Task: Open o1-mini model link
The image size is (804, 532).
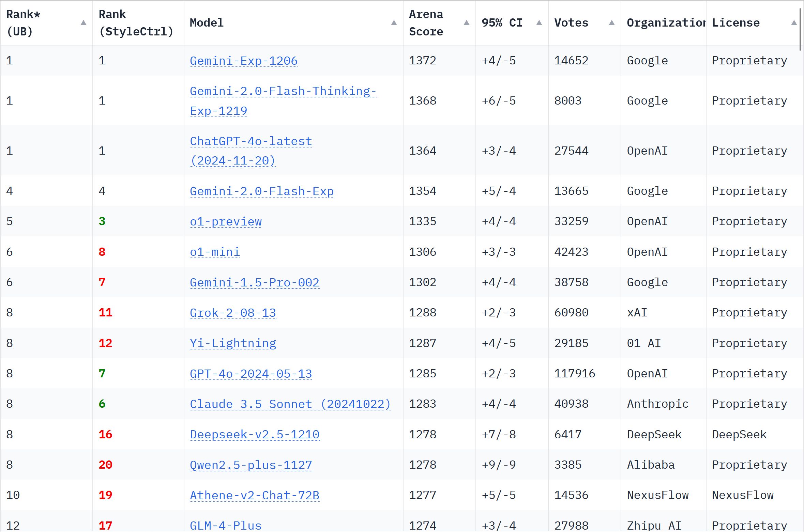Action: click(215, 252)
